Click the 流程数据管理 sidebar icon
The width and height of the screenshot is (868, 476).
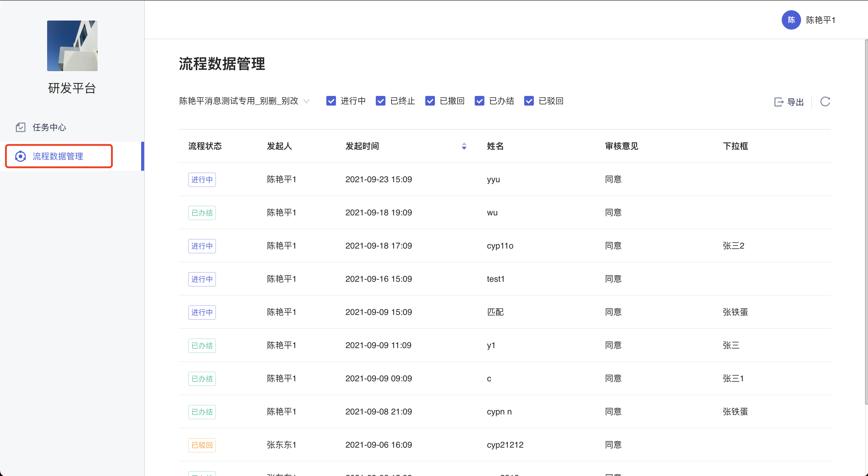(x=21, y=157)
